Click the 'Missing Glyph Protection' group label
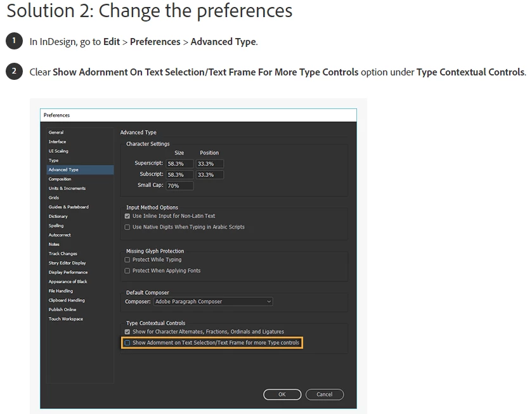 pos(155,251)
